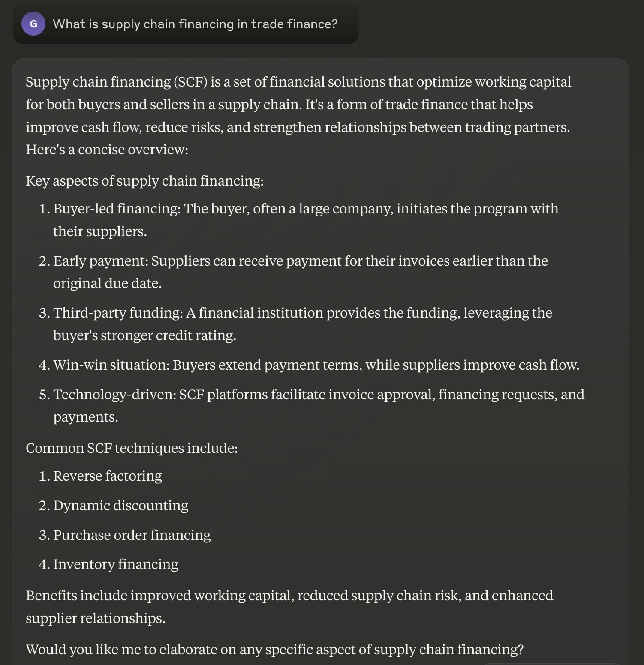Click the "Purchase order financing" technique
The height and width of the screenshot is (665, 644).
(x=132, y=535)
